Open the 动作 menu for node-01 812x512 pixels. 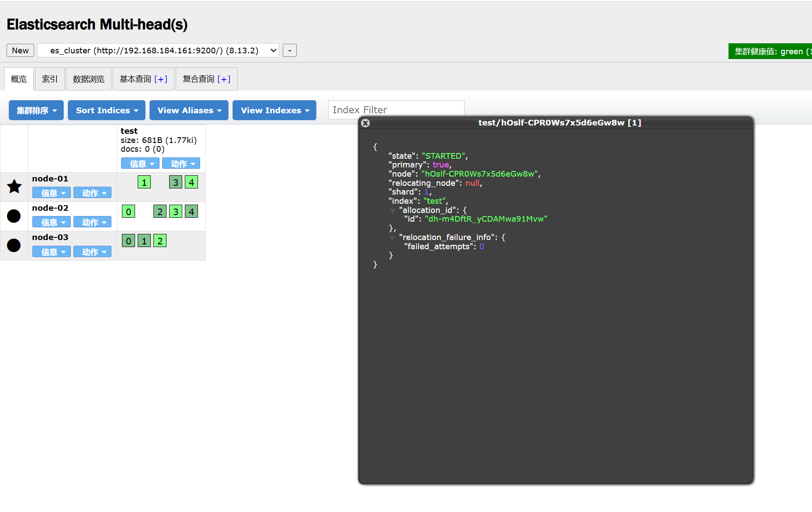click(92, 193)
